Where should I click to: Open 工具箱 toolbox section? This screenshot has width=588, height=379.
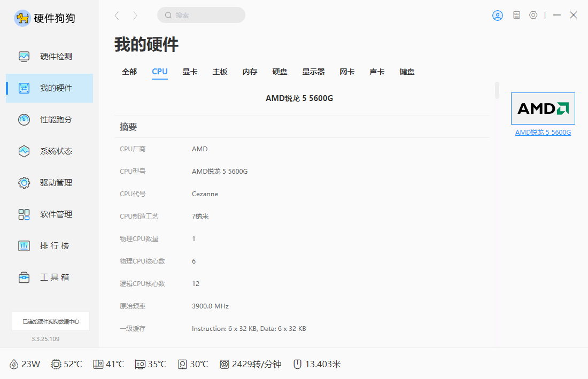point(50,277)
